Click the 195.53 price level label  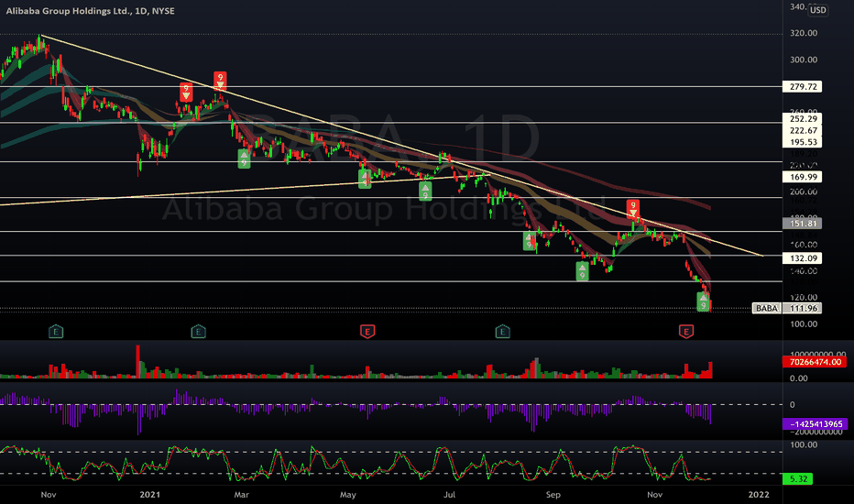[x=803, y=142]
